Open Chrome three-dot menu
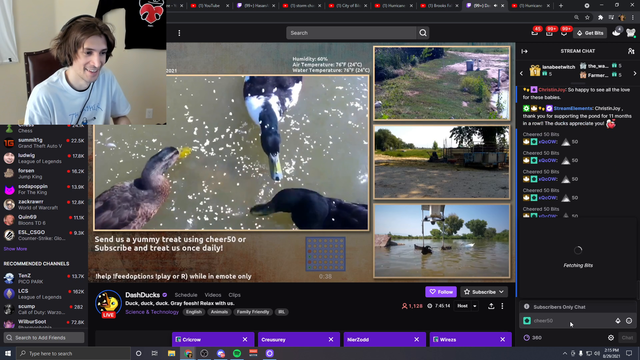 tap(633, 18)
